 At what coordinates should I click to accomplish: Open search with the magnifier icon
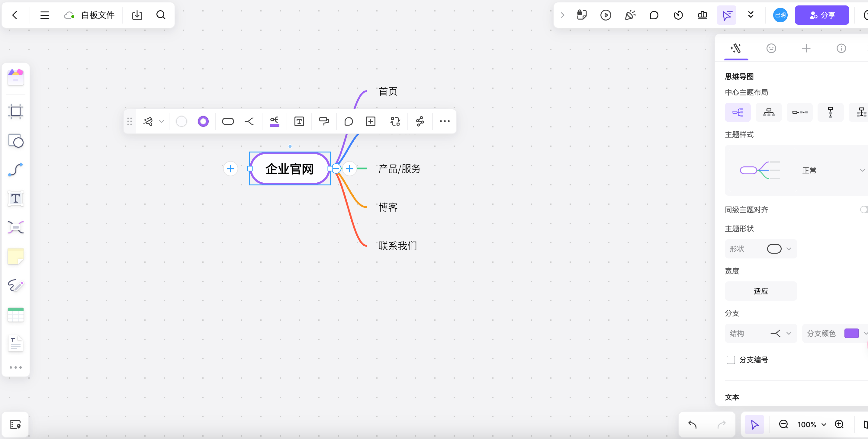[x=161, y=15]
